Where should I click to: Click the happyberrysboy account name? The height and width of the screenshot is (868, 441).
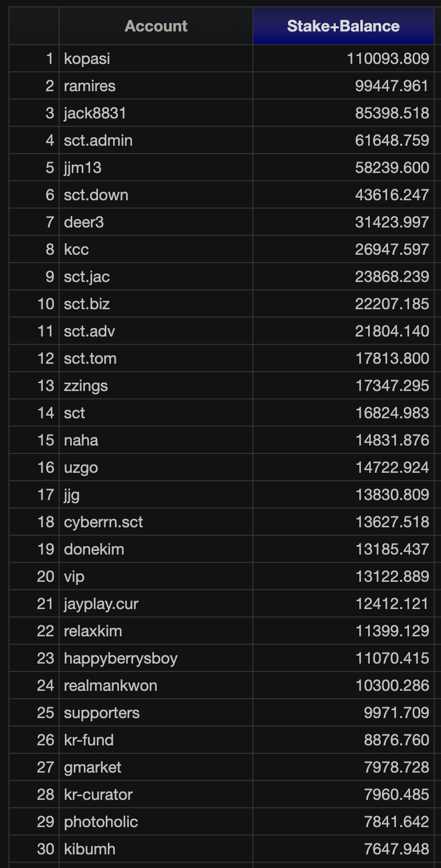pyautogui.click(x=120, y=658)
